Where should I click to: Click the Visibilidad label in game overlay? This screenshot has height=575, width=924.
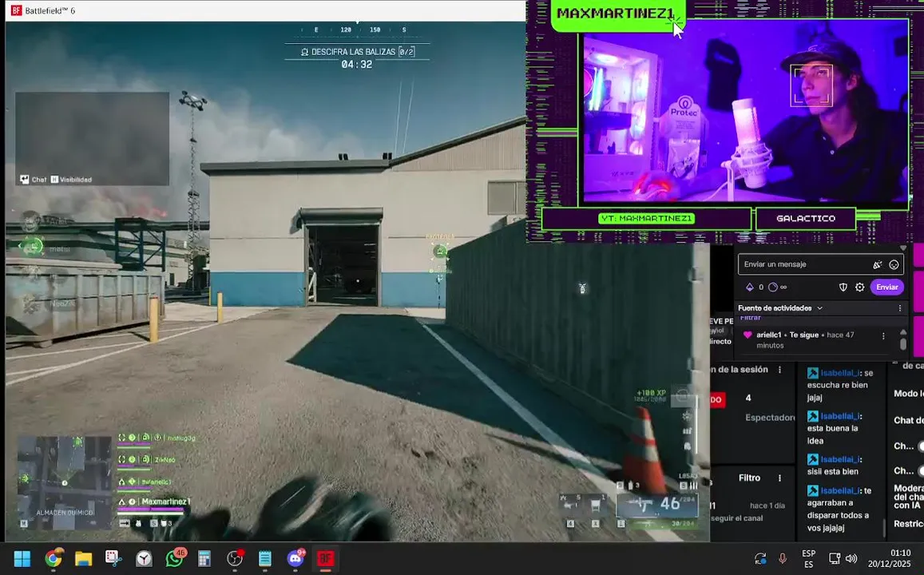pos(75,179)
